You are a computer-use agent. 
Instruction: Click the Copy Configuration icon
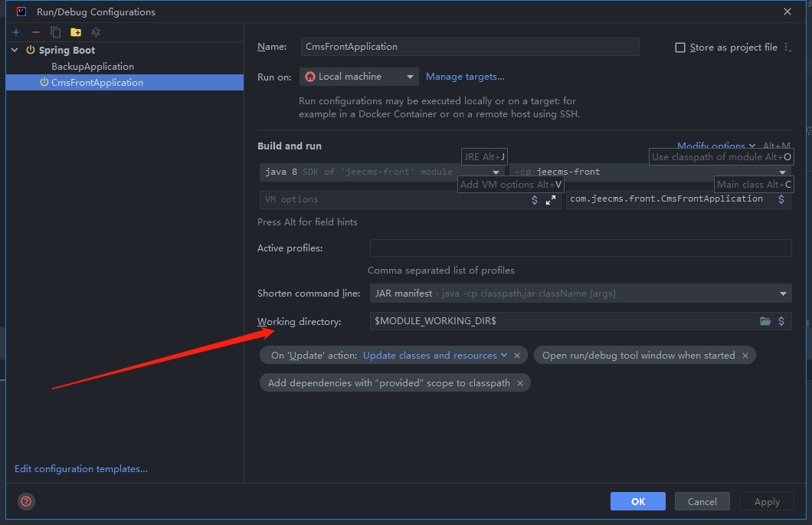tap(56, 32)
